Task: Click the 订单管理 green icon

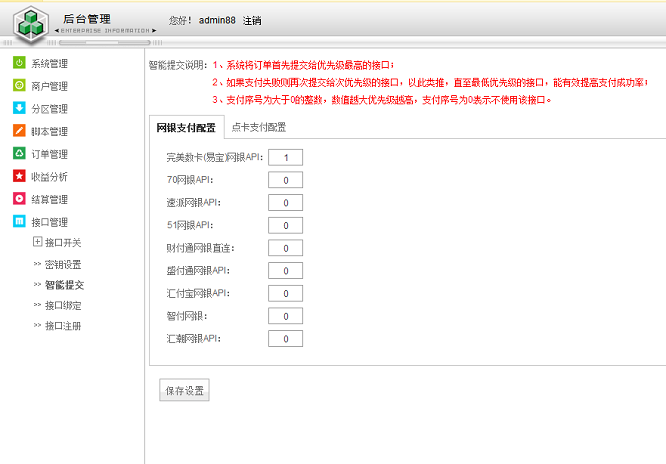Action: [19, 154]
